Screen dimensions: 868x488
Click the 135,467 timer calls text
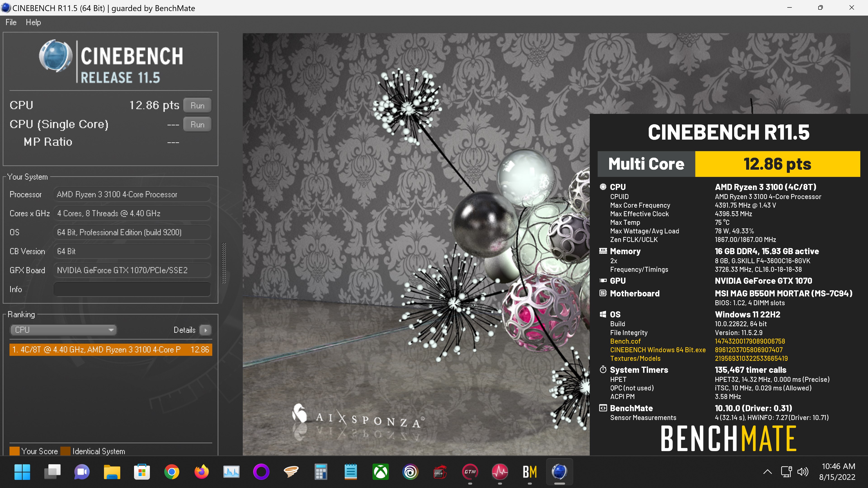(750, 370)
